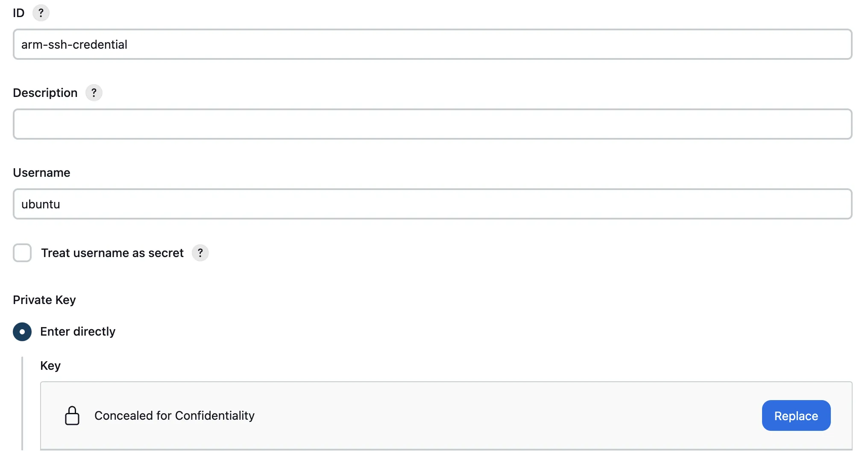Click the "Concealed for Confidentiality" text
This screenshot has height=468, width=868.
[x=174, y=415]
